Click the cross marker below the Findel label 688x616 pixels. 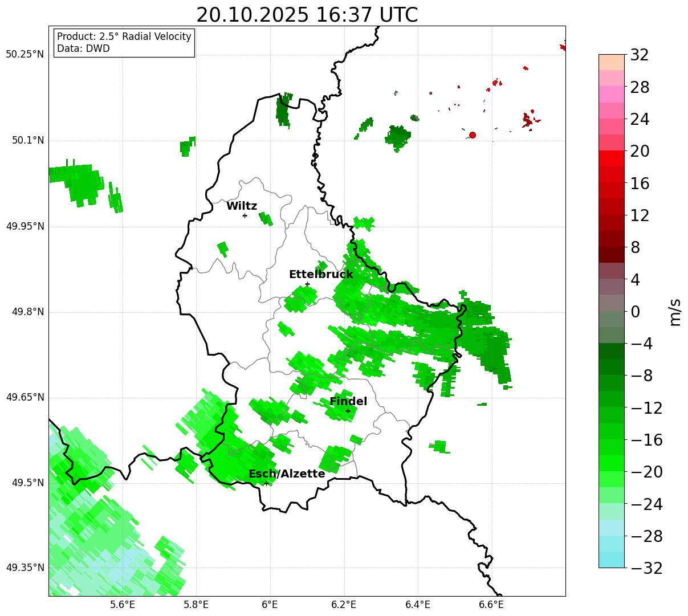coord(348,411)
